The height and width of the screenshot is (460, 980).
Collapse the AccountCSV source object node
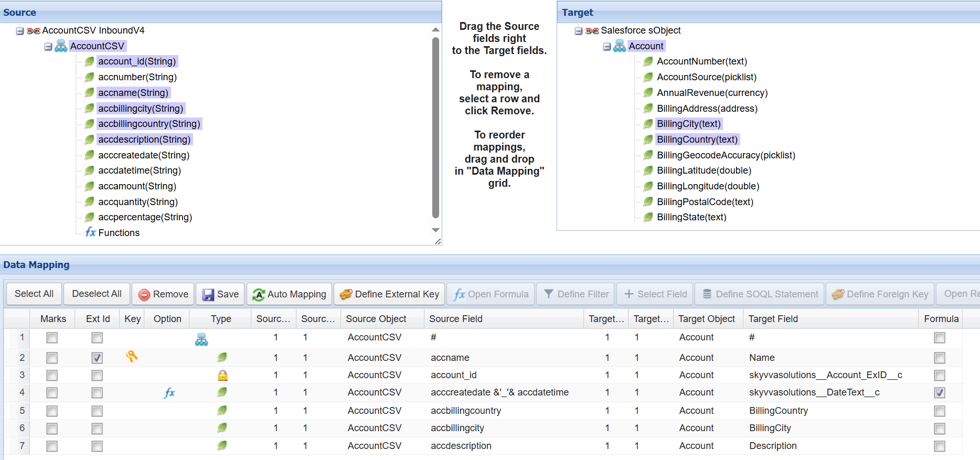point(48,47)
